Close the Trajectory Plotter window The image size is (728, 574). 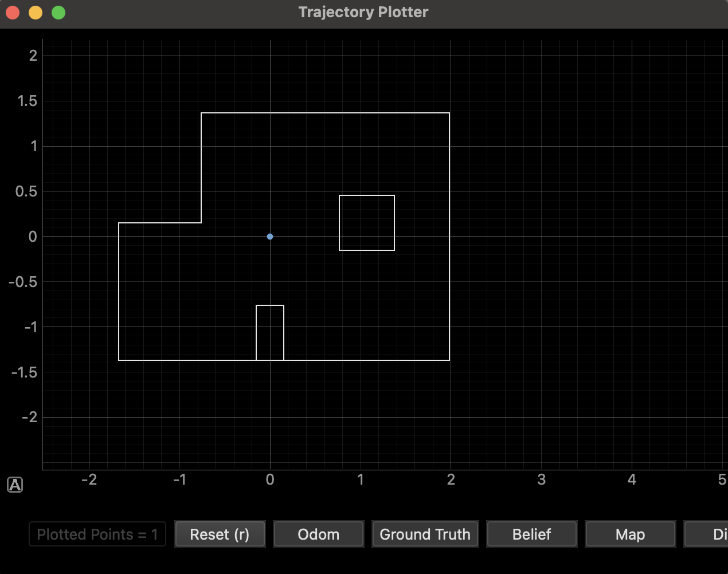click(x=13, y=13)
